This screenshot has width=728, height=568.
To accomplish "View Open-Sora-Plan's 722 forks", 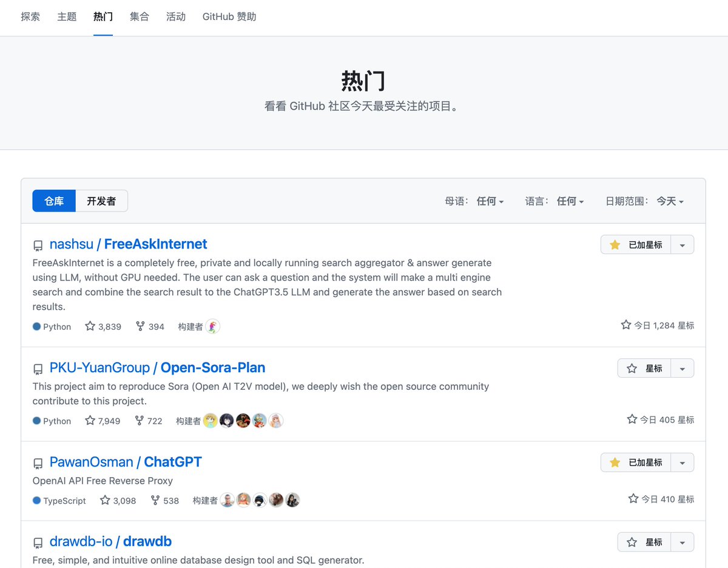I will [149, 421].
